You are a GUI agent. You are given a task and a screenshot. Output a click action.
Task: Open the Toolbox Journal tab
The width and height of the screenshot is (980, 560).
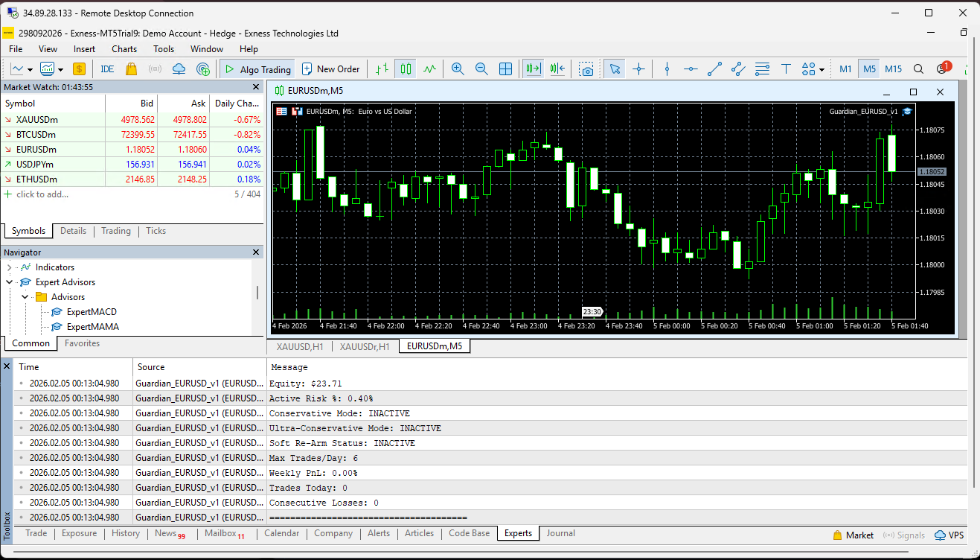tap(560, 533)
